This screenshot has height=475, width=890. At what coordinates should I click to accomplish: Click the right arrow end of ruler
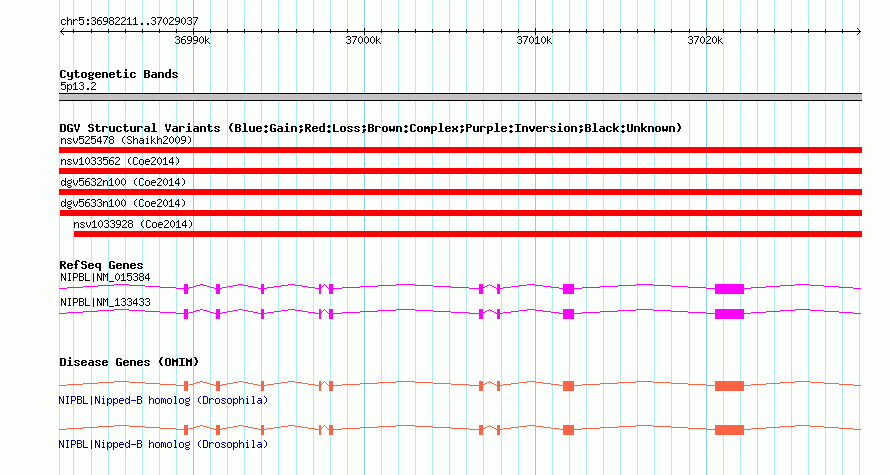click(x=859, y=31)
